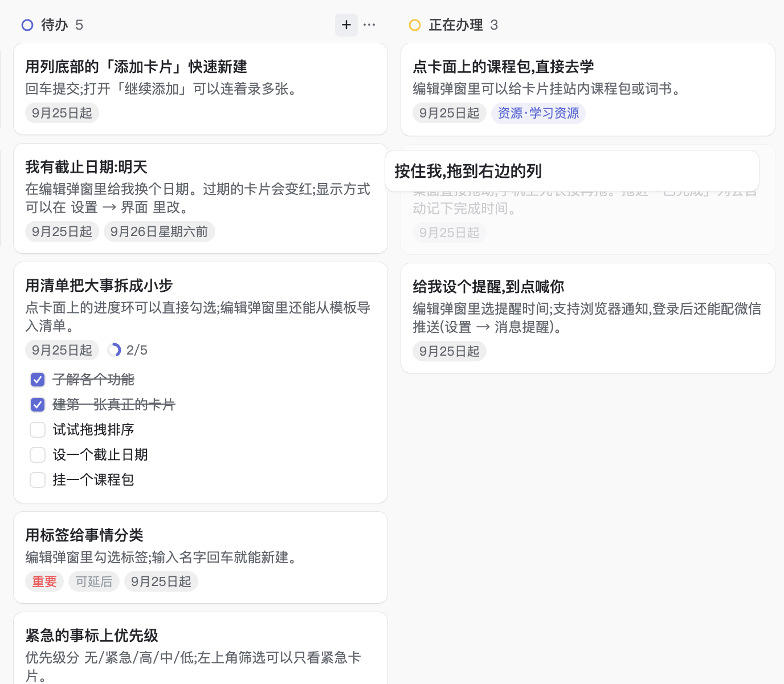The image size is (784, 684).
Task: Click the 2/5 progress ring on checklist card
Action: (x=114, y=350)
